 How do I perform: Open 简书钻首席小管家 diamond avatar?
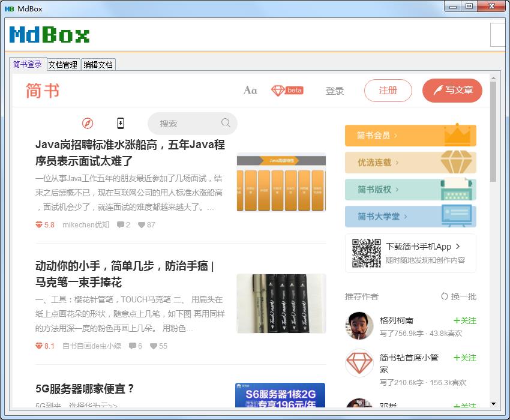click(x=359, y=363)
